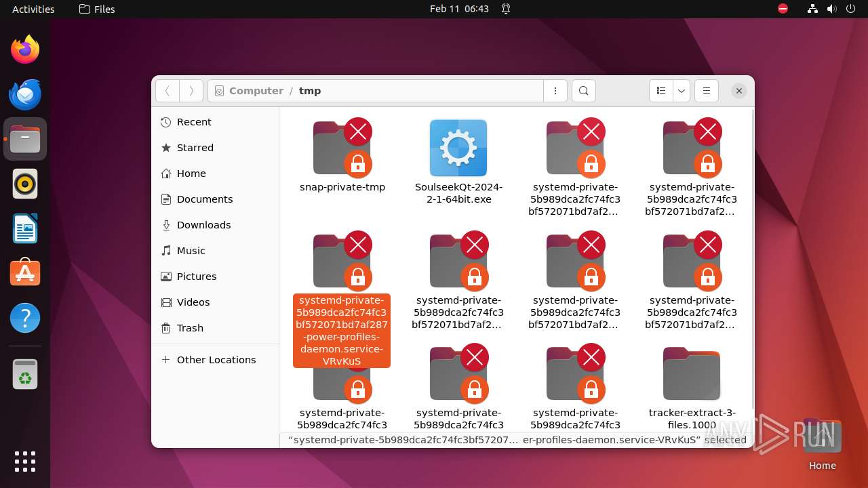Open Downloads in the sidebar
This screenshot has width=868, height=488.
click(215, 225)
